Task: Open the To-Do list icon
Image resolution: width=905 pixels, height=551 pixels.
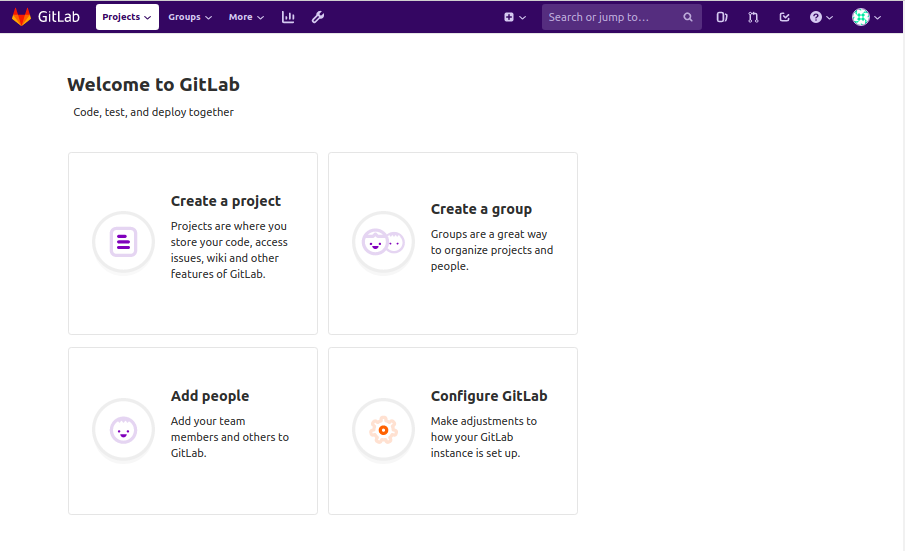Action: [784, 17]
